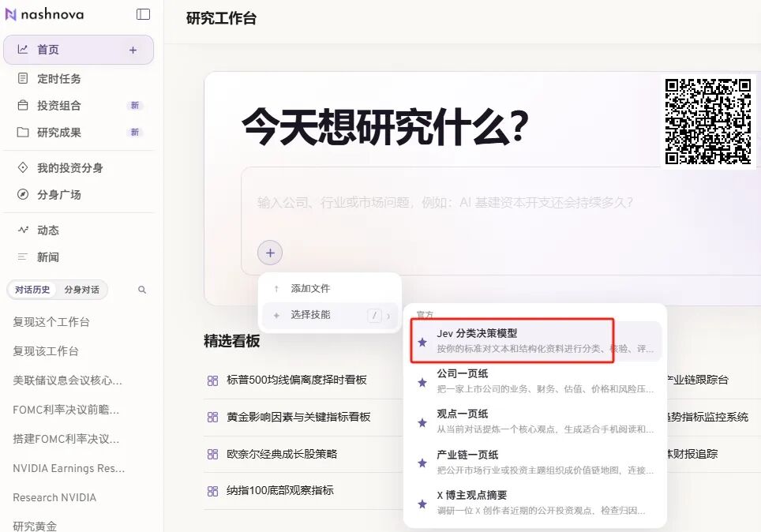Open 研究成果 in the sidebar
Image resolution: width=761 pixels, height=532 pixels.
(x=59, y=133)
